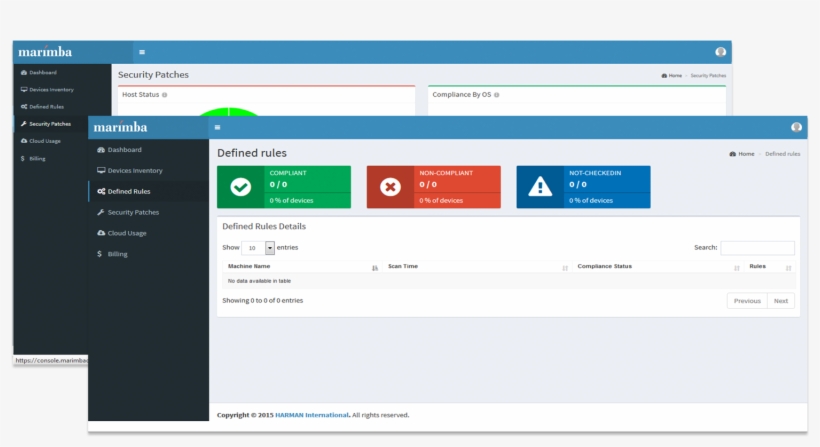
Task: Click the Home breadcrumb in Defined rules
Action: click(742, 154)
